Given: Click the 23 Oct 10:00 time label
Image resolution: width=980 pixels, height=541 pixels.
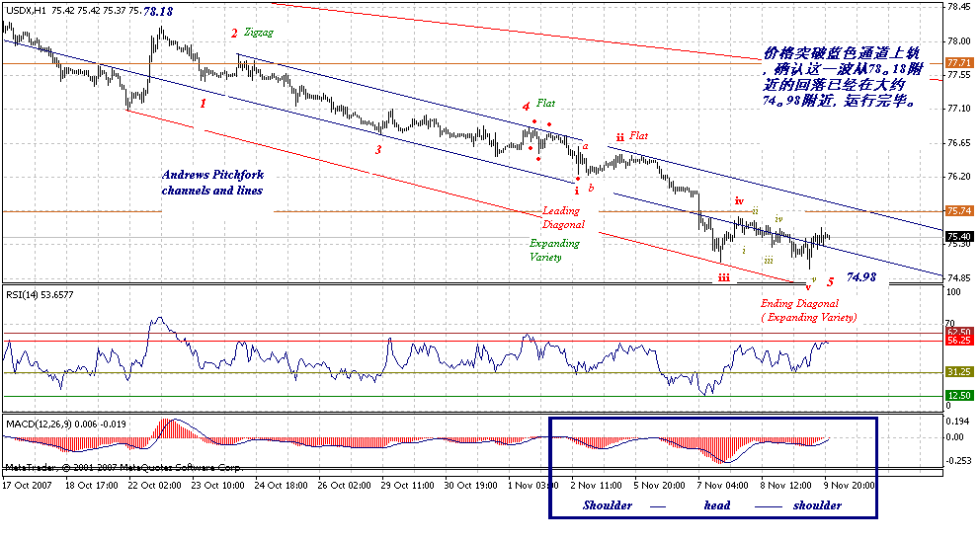Looking at the screenshot, I should [x=217, y=486].
